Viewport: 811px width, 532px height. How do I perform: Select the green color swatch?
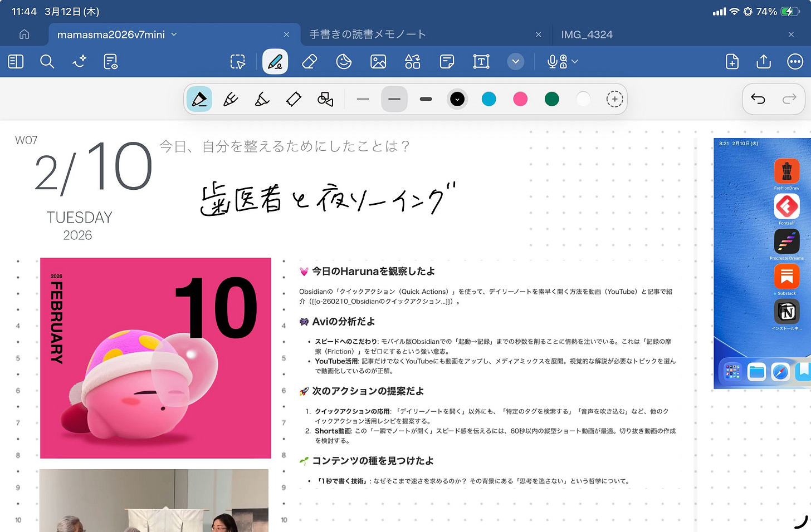(x=551, y=99)
